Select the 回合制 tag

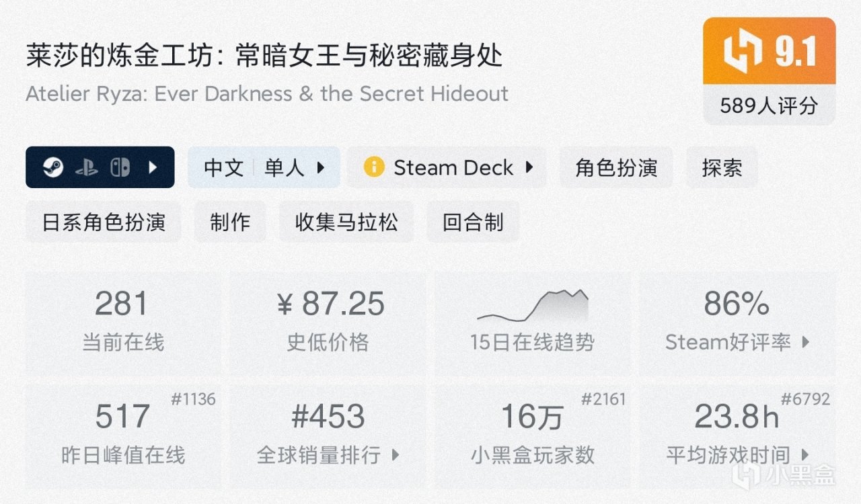[x=473, y=222]
